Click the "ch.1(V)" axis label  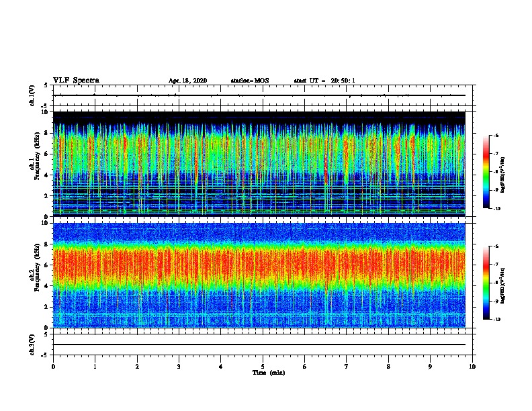(x=32, y=95)
